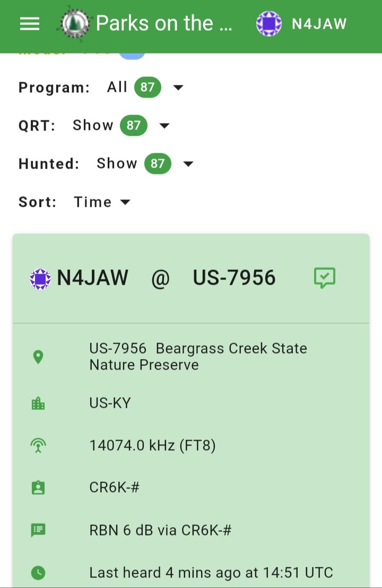Screen dimensions: 382x588
Task: Click the location pin icon
Action: coord(38,357)
